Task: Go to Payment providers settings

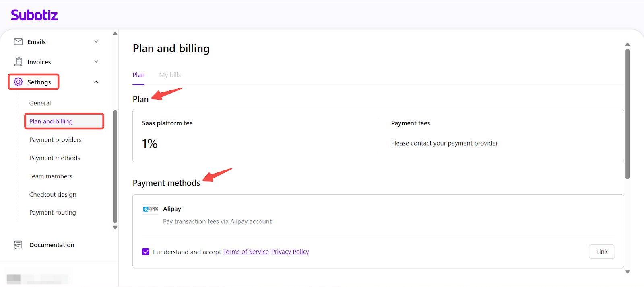Action: pyautogui.click(x=56, y=140)
